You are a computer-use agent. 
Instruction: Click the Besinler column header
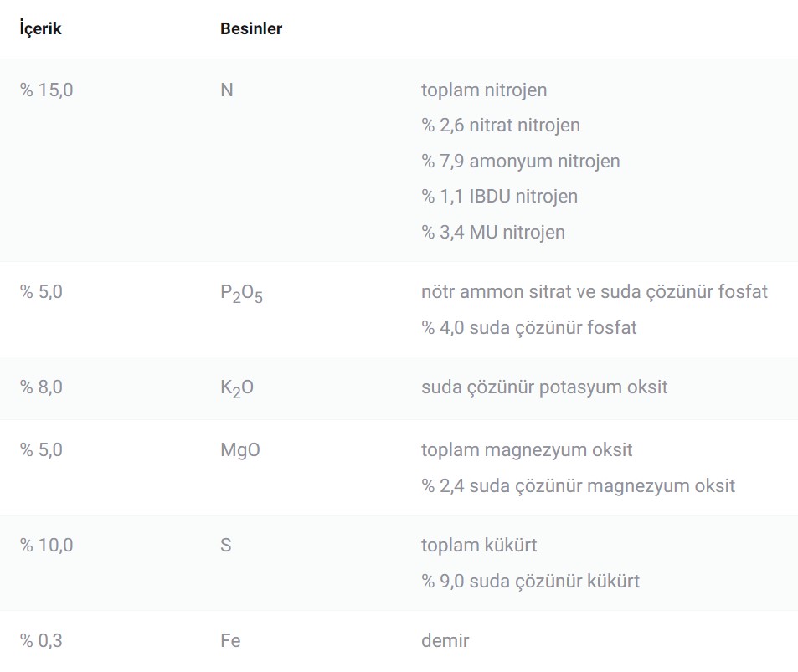tap(250, 28)
